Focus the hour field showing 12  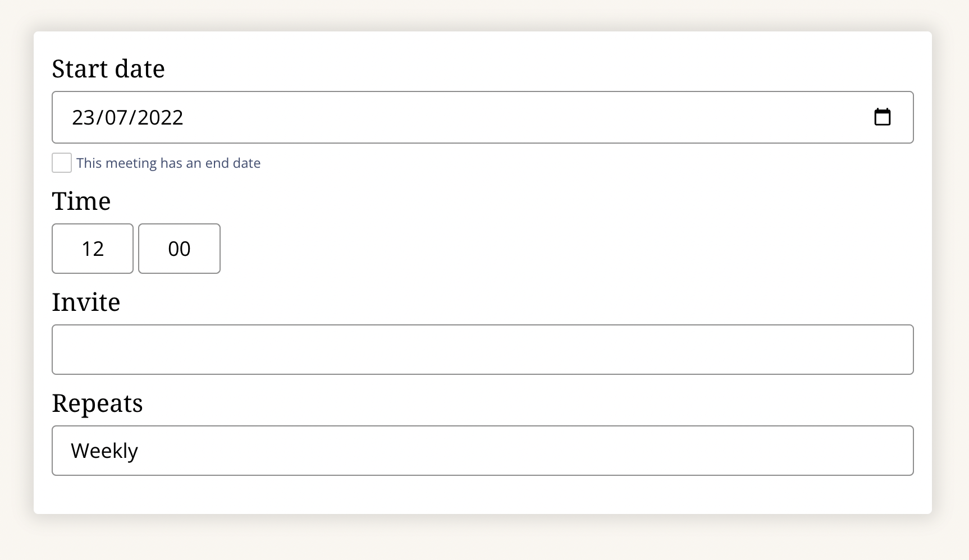tap(93, 249)
